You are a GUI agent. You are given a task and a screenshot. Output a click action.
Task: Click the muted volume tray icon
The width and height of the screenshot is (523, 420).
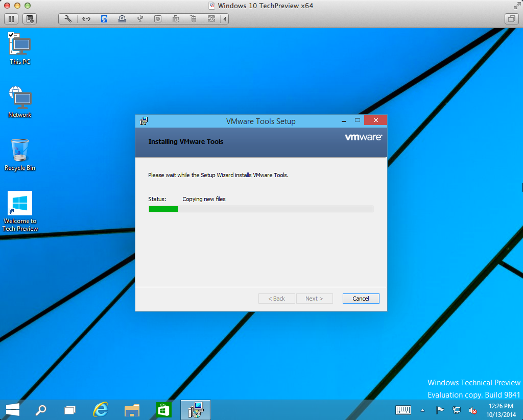pyautogui.click(x=472, y=410)
